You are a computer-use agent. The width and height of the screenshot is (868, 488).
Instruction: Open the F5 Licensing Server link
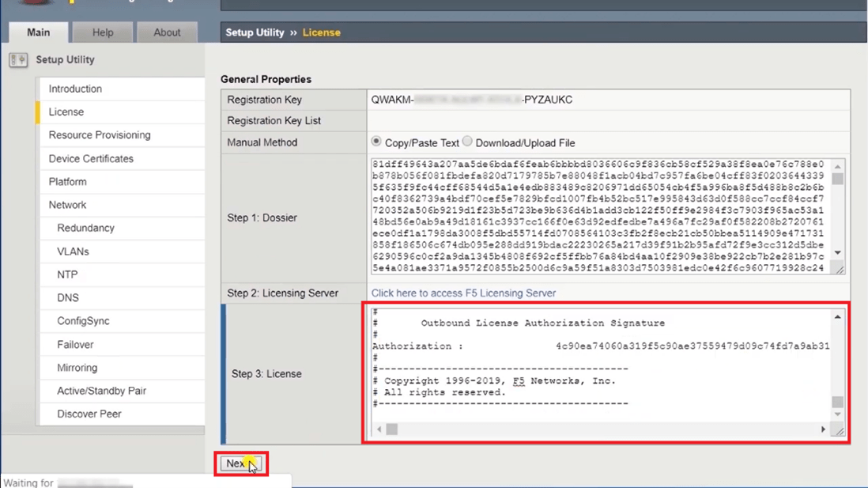(x=463, y=293)
